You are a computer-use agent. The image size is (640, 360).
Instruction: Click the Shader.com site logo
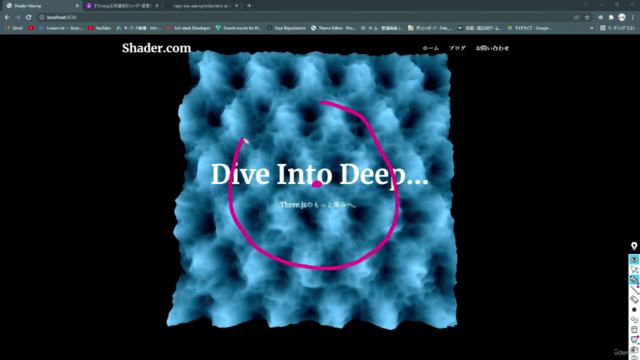[x=156, y=48]
